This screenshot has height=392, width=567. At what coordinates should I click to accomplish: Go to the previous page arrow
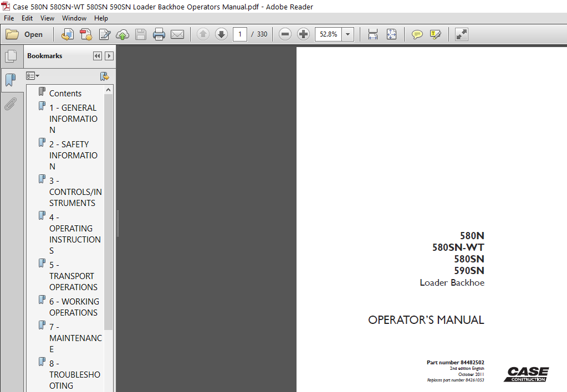point(203,34)
